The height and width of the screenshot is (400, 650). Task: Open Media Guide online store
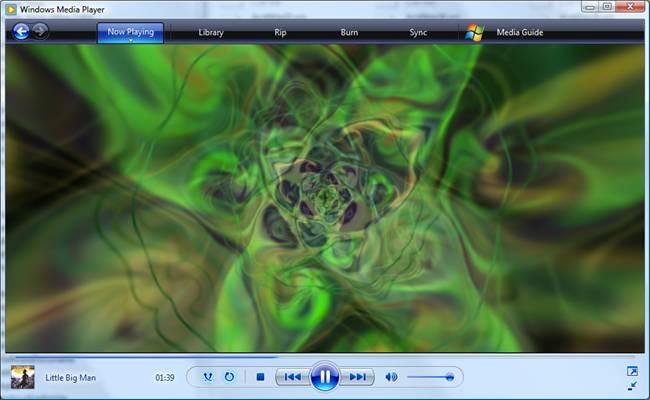click(x=519, y=32)
